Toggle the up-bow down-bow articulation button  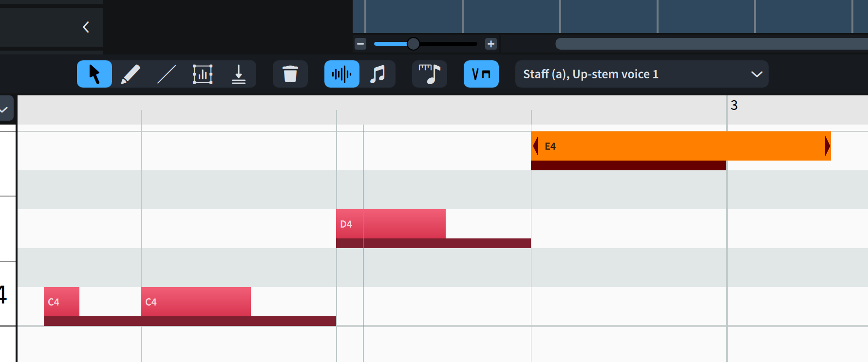click(x=481, y=74)
